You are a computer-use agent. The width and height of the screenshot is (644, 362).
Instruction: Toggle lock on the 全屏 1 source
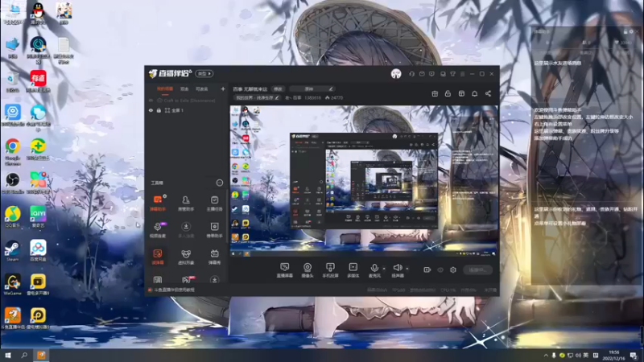159,110
